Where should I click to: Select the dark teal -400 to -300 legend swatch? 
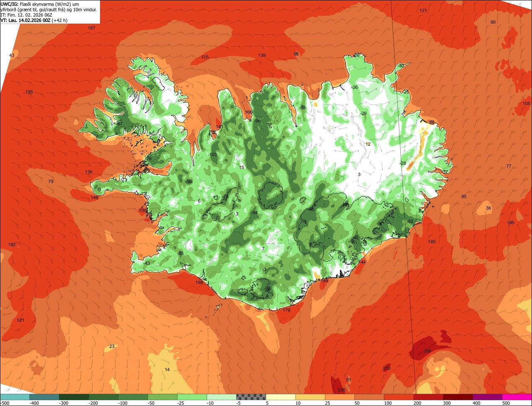click(44, 397)
